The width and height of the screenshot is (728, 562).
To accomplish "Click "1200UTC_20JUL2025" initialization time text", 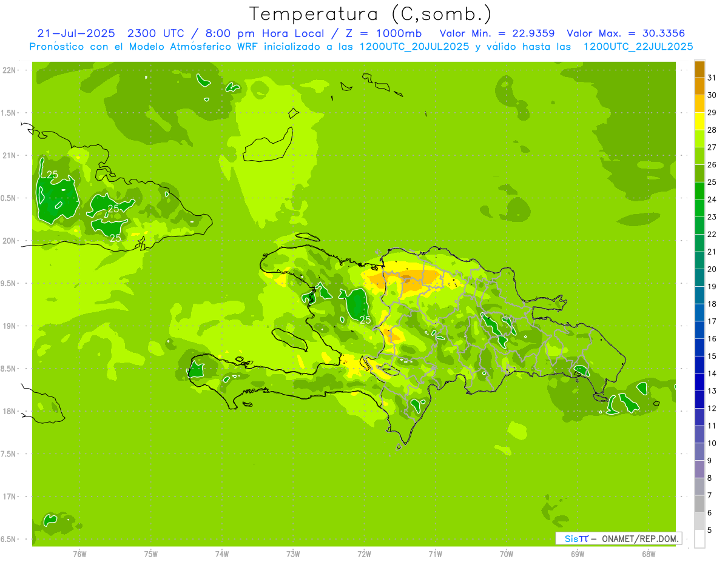I will pyautogui.click(x=414, y=47).
